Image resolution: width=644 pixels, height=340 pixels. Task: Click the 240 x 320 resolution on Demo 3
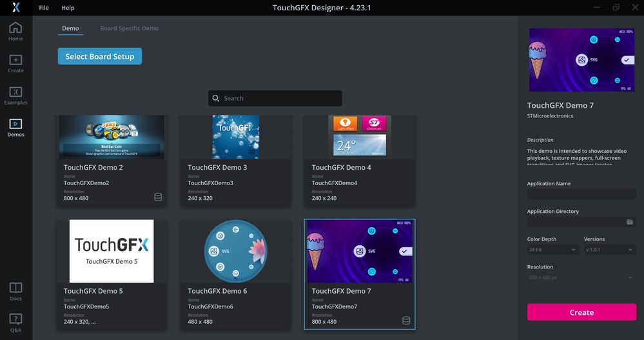click(200, 198)
